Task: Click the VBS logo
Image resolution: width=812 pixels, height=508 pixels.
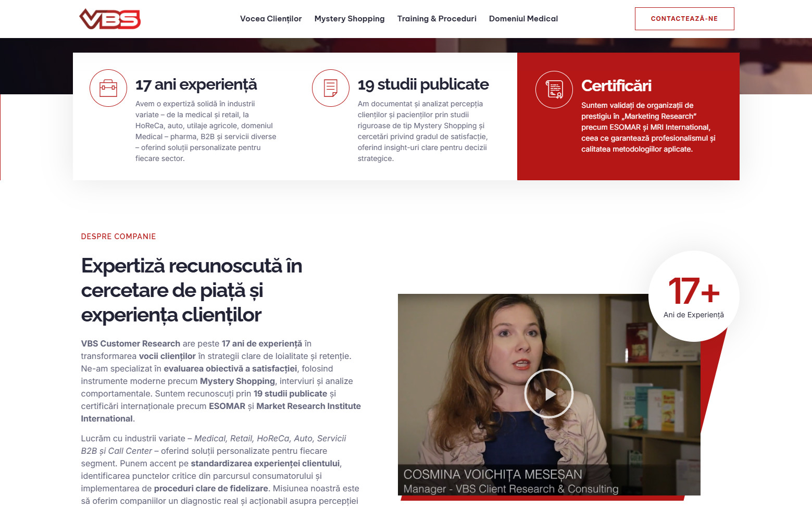Action: click(110, 19)
